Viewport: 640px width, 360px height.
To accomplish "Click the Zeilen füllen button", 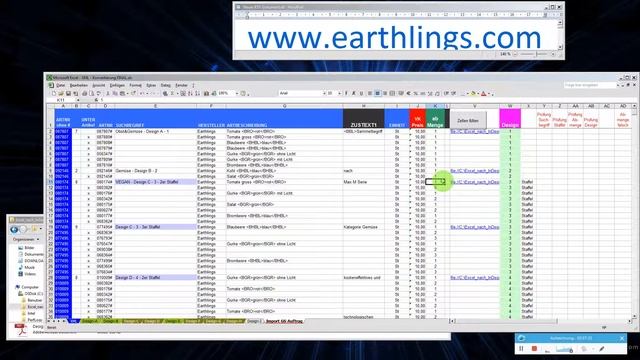I will click(x=468, y=120).
